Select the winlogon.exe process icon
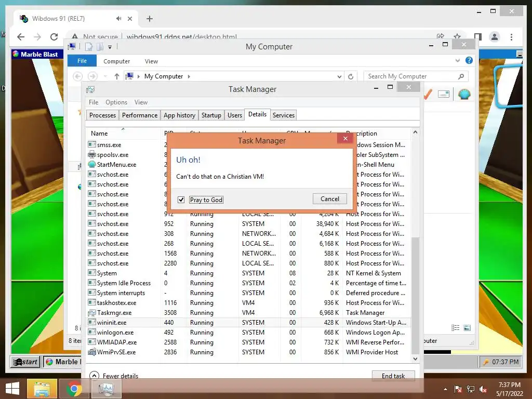The width and height of the screenshot is (532, 399). tap(91, 332)
